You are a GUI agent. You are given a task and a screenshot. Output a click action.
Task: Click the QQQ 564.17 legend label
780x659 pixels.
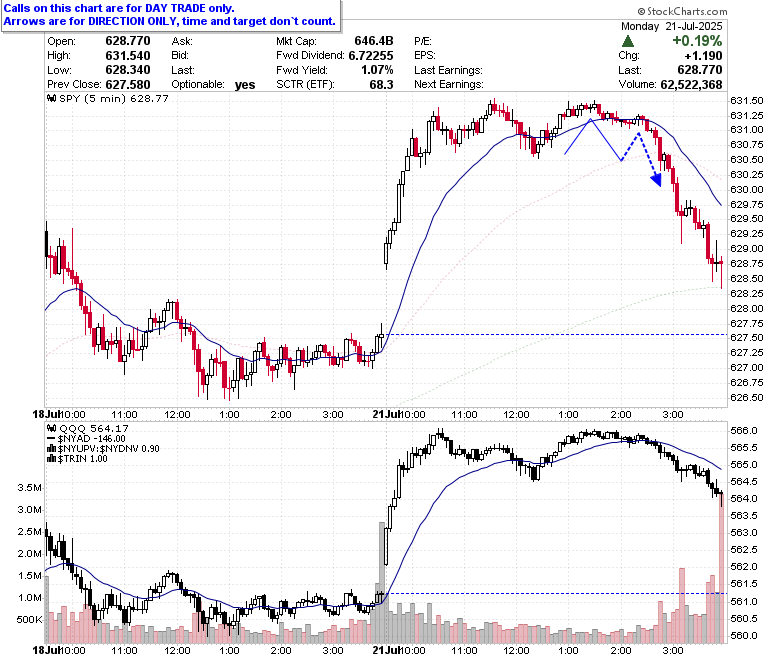94,428
